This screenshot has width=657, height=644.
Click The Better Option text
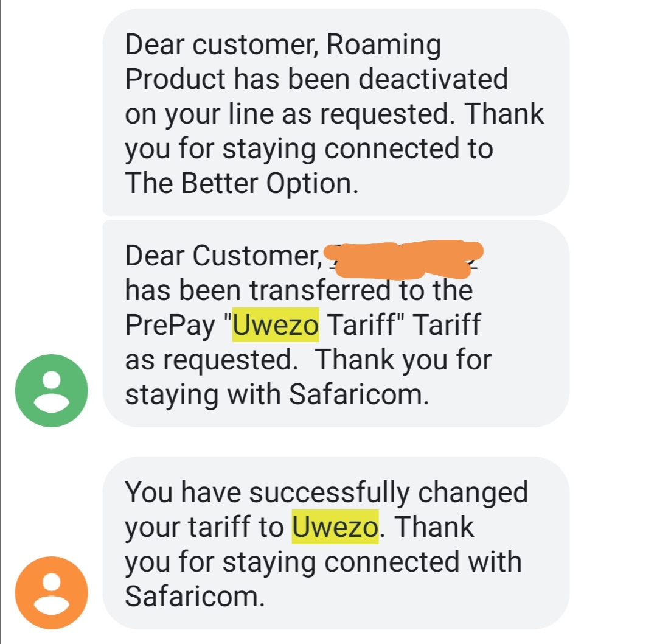[242, 183]
